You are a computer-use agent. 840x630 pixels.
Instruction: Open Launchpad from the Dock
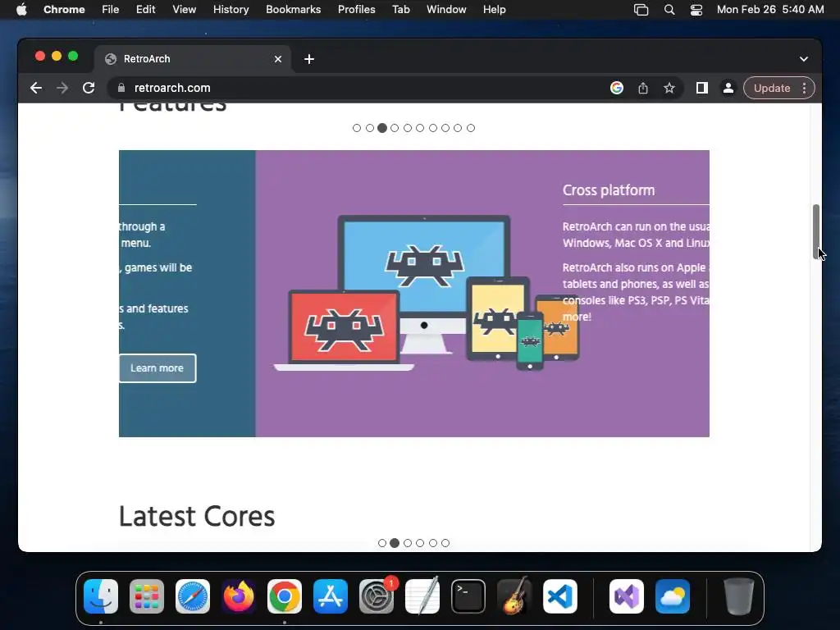[x=147, y=596]
